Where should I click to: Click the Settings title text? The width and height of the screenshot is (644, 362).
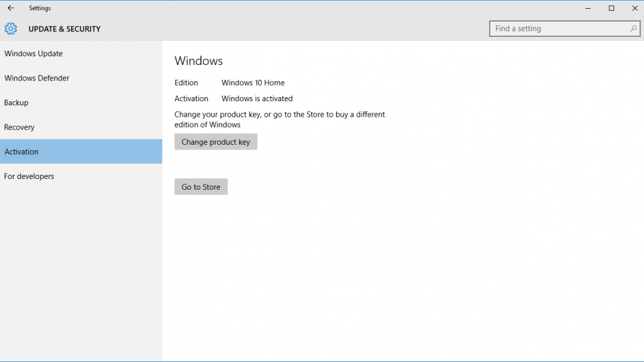pos(40,8)
